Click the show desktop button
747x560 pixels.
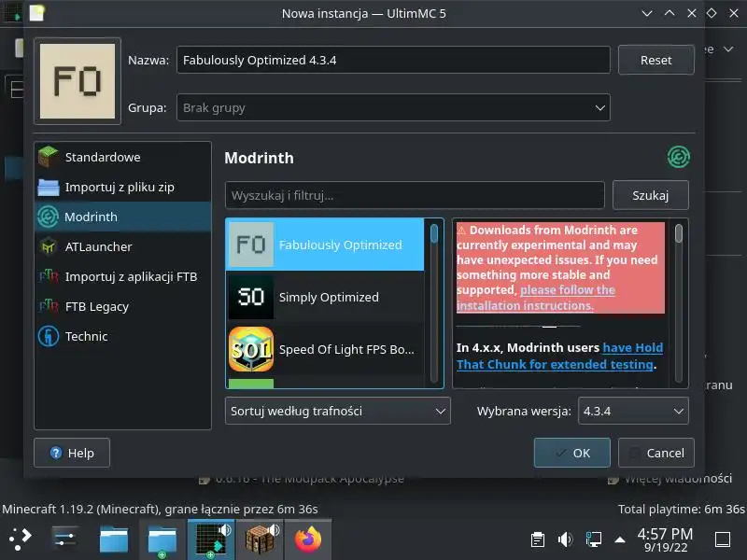(x=723, y=539)
